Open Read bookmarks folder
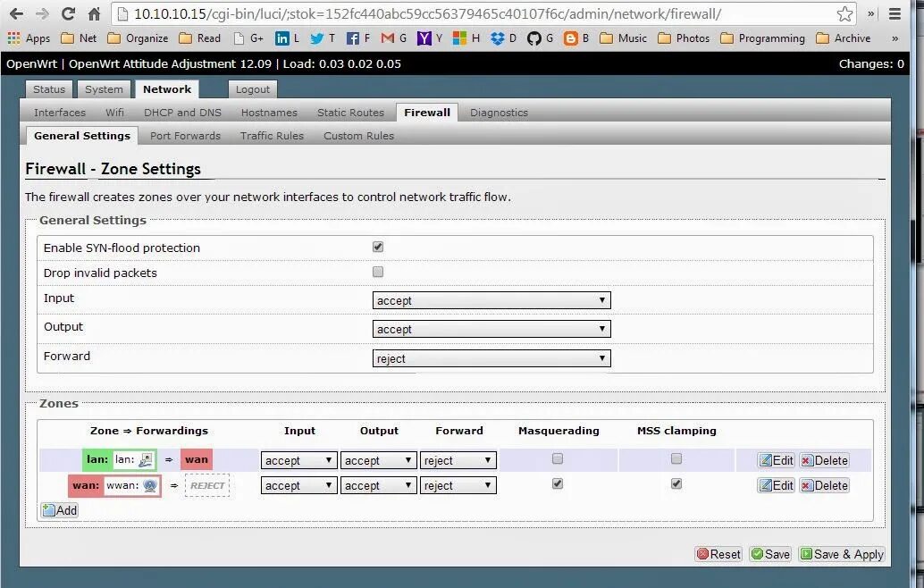This screenshot has height=588, width=924. [200, 38]
